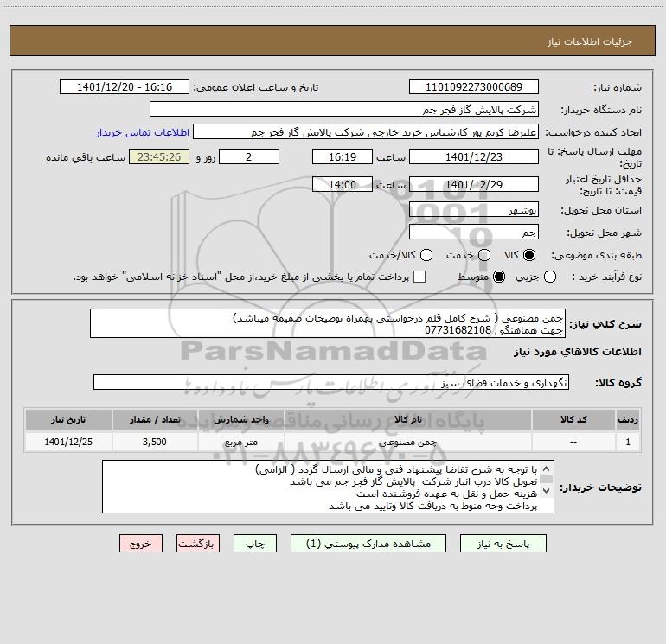Click the 'ردیف' column header

pos(628,419)
